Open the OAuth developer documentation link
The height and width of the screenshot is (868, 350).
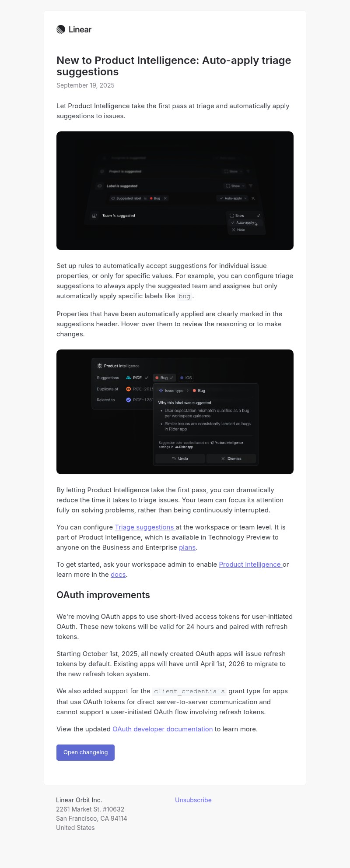pos(162,729)
